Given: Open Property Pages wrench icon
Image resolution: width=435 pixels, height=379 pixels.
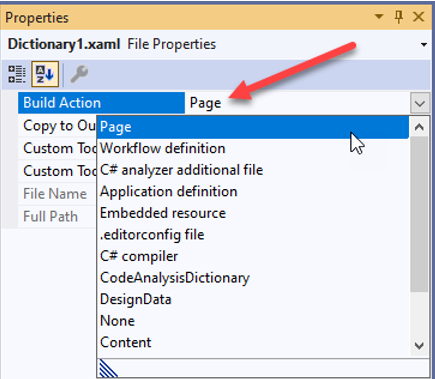Looking at the screenshot, I should (x=79, y=74).
